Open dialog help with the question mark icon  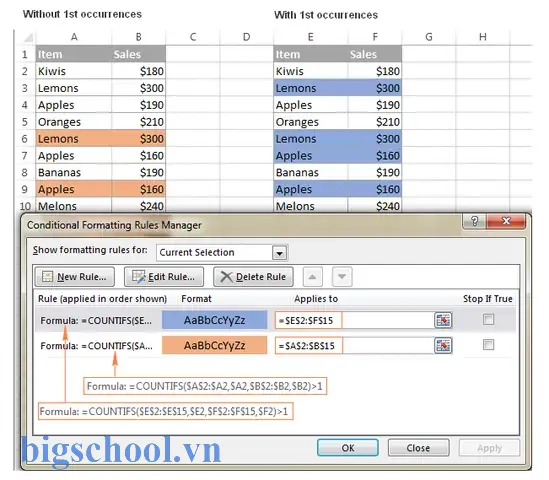click(x=474, y=221)
